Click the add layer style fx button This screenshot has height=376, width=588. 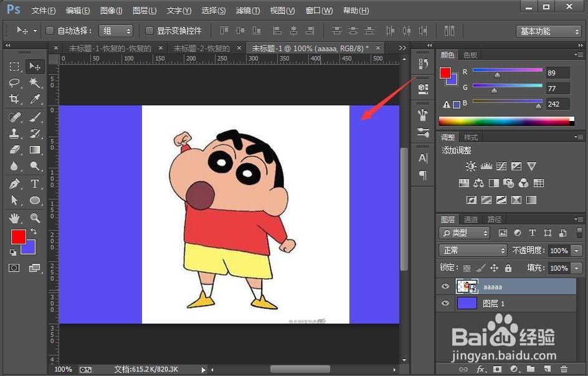[x=480, y=369]
